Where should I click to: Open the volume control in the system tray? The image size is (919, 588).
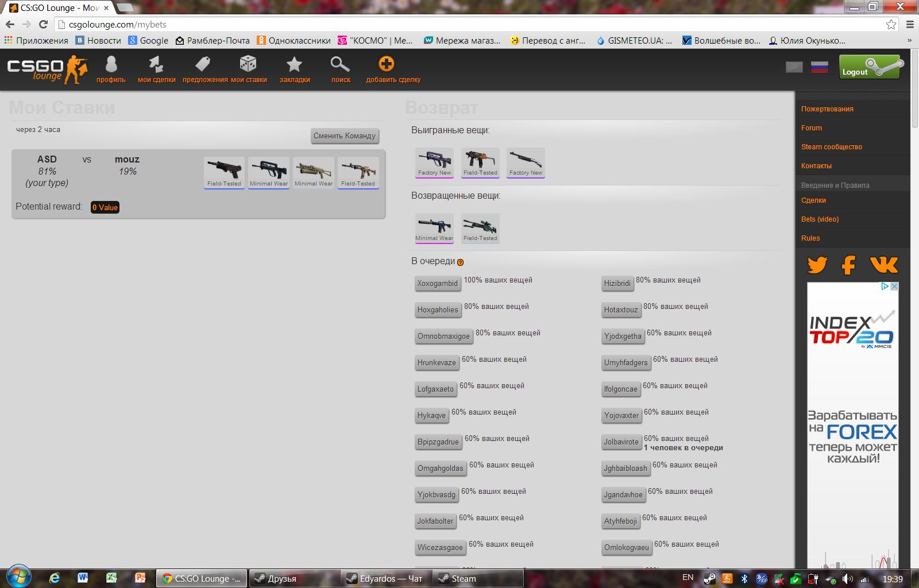(847, 579)
